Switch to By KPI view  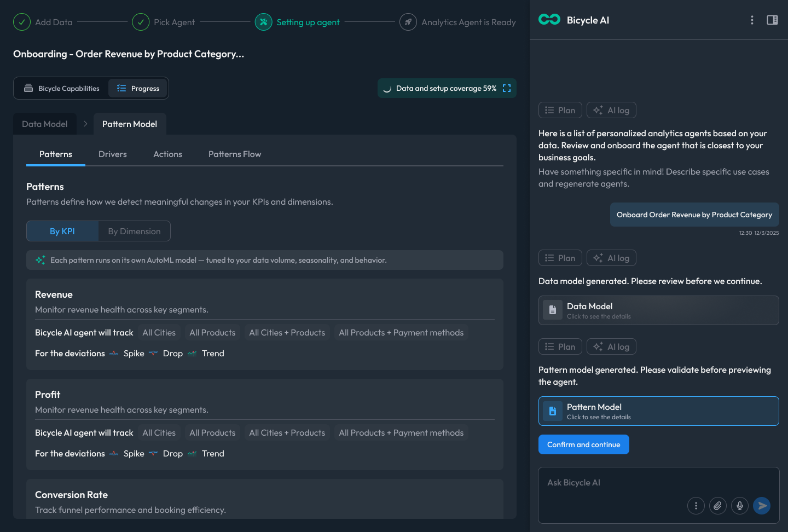(x=62, y=231)
